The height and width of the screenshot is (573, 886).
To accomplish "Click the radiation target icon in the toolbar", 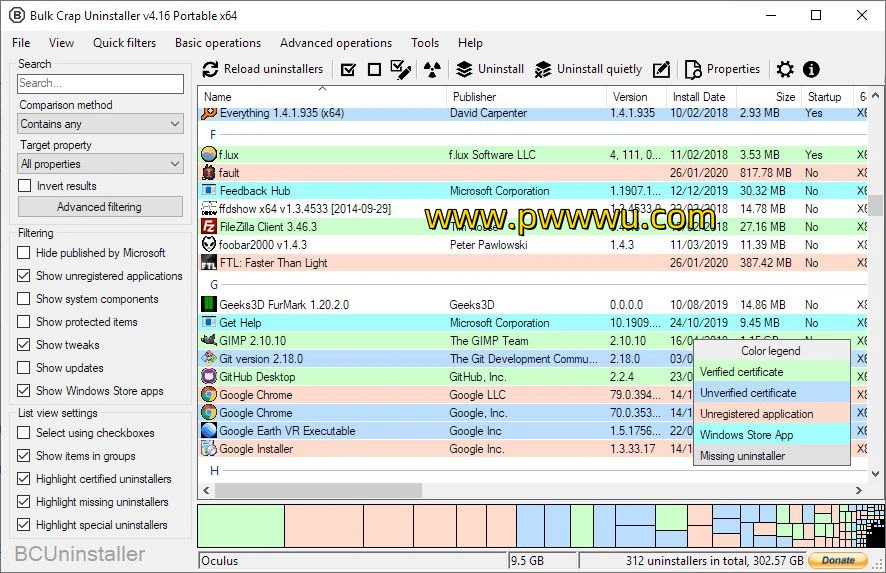I will [x=432, y=70].
